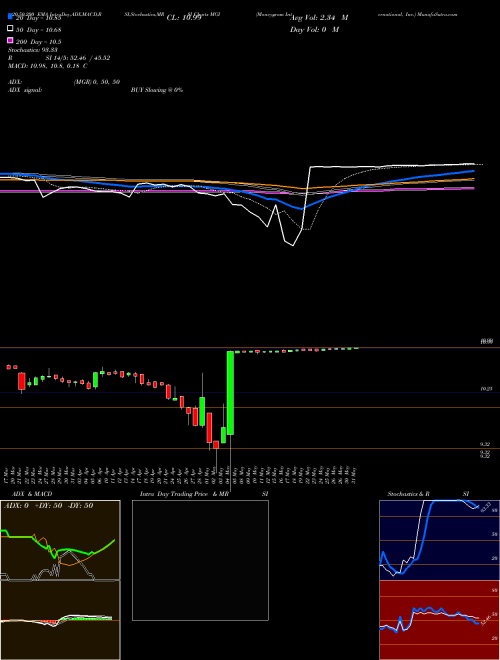Click the empty intraday trading price chart box
500x660 pixels.
200,560
